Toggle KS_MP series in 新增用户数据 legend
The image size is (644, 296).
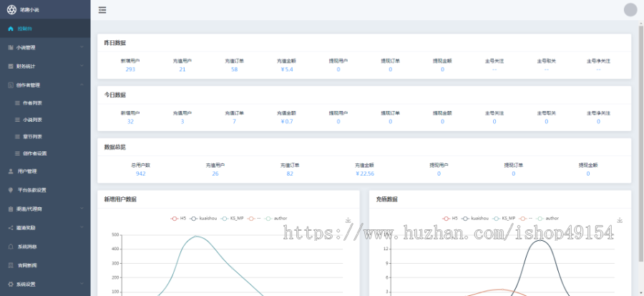click(x=232, y=219)
